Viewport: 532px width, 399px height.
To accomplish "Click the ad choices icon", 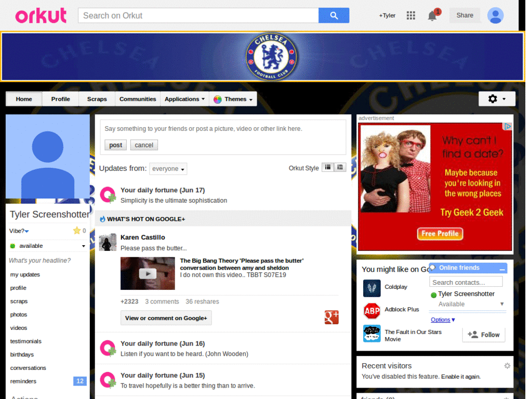I will click(x=507, y=127).
